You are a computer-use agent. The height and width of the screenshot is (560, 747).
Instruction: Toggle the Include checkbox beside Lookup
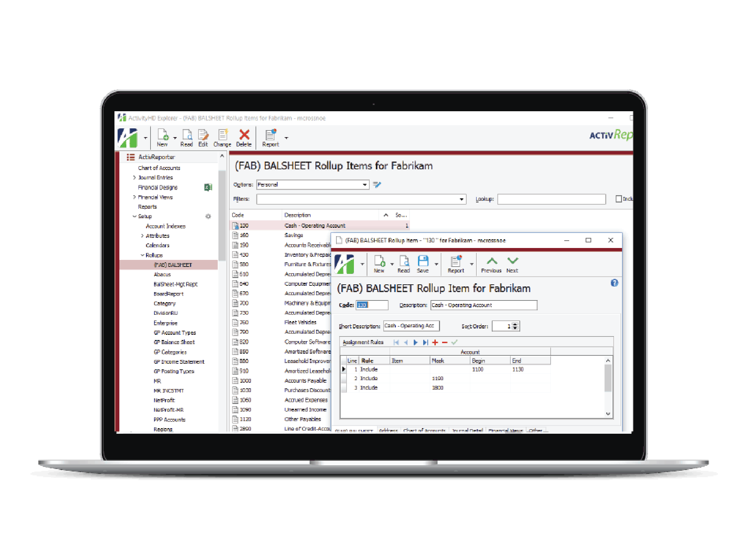(619, 199)
